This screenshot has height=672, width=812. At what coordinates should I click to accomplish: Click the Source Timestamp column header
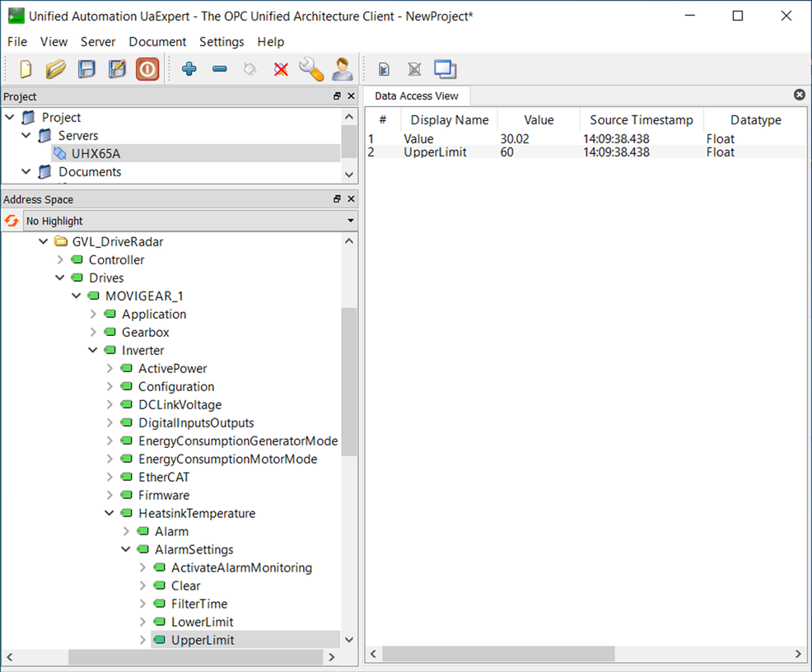point(642,120)
